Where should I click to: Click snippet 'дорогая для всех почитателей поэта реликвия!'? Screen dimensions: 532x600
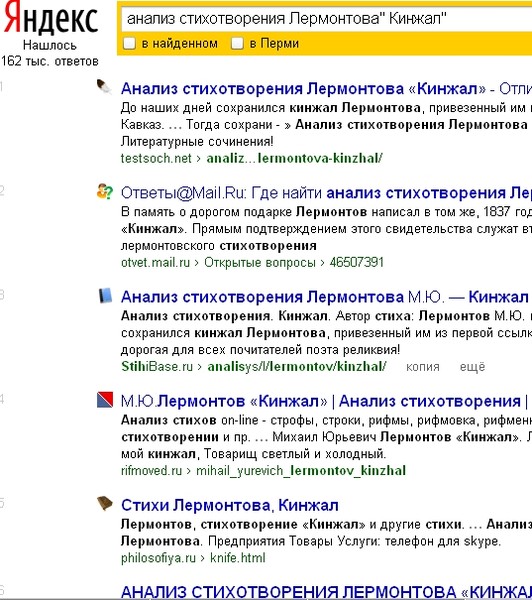pyautogui.click(x=260, y=350)
